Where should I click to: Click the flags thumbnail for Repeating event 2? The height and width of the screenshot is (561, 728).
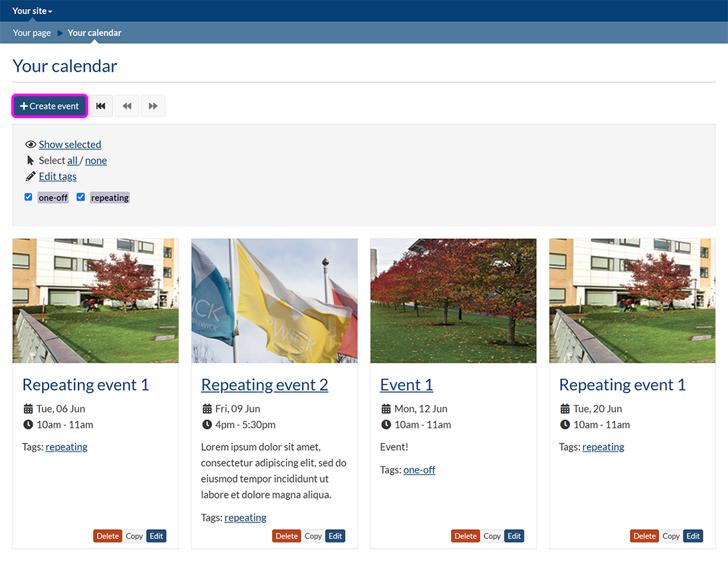[x=274, y=301]
